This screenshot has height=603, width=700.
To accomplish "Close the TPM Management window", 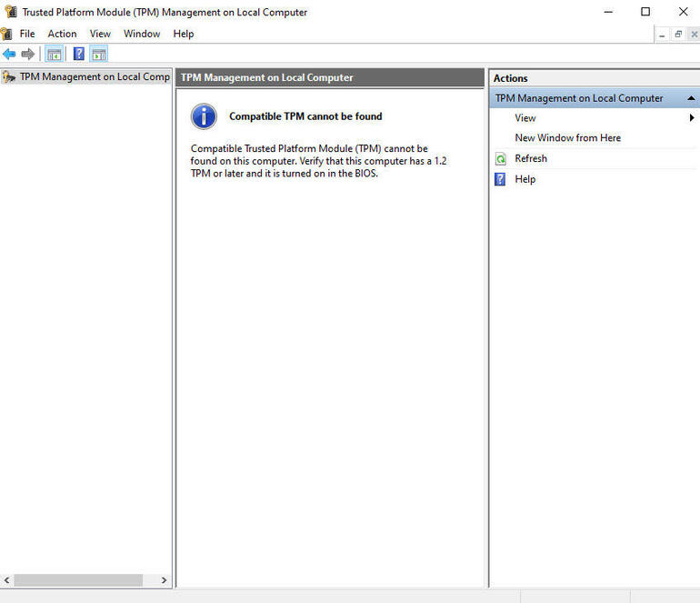I will pos(683,12).
